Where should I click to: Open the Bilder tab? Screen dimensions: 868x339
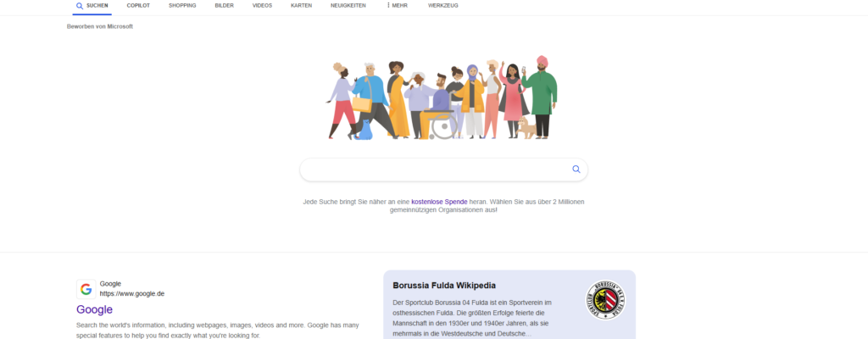(x=224, y=6)
